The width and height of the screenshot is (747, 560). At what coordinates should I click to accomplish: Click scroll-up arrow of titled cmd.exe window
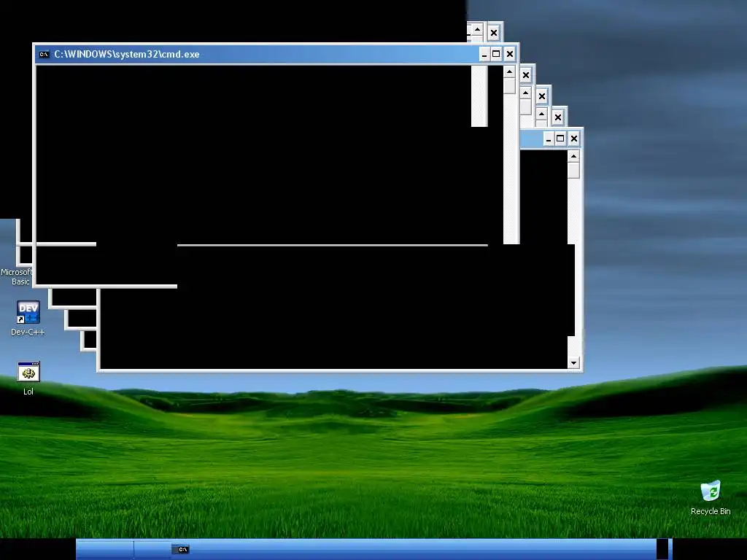tap(509, 72)
